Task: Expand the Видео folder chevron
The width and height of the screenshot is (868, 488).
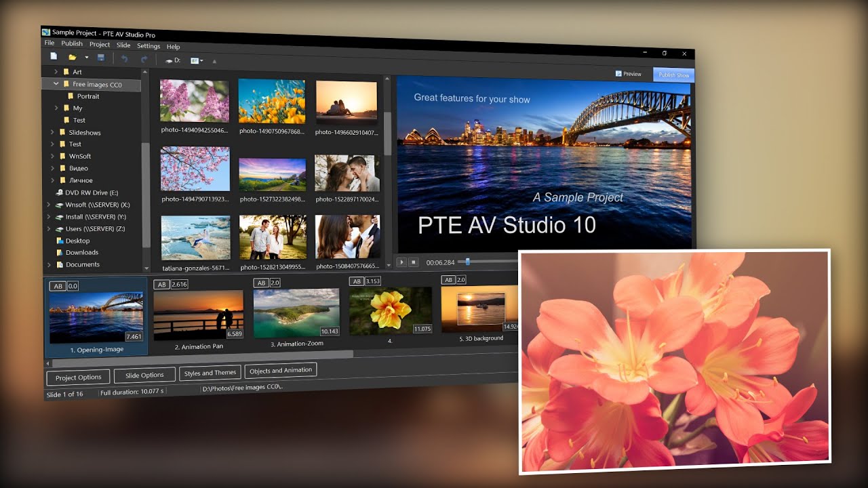Action: (x=52, y=168)
